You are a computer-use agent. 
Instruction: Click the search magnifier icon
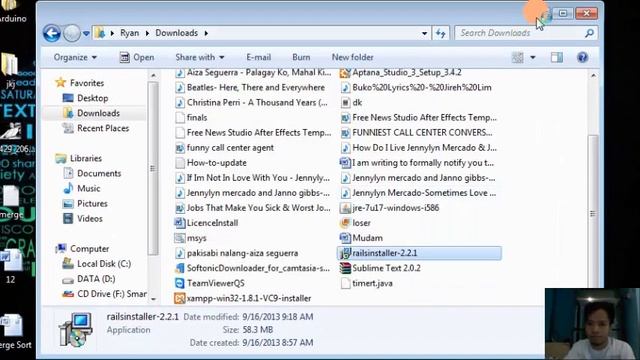589,33
